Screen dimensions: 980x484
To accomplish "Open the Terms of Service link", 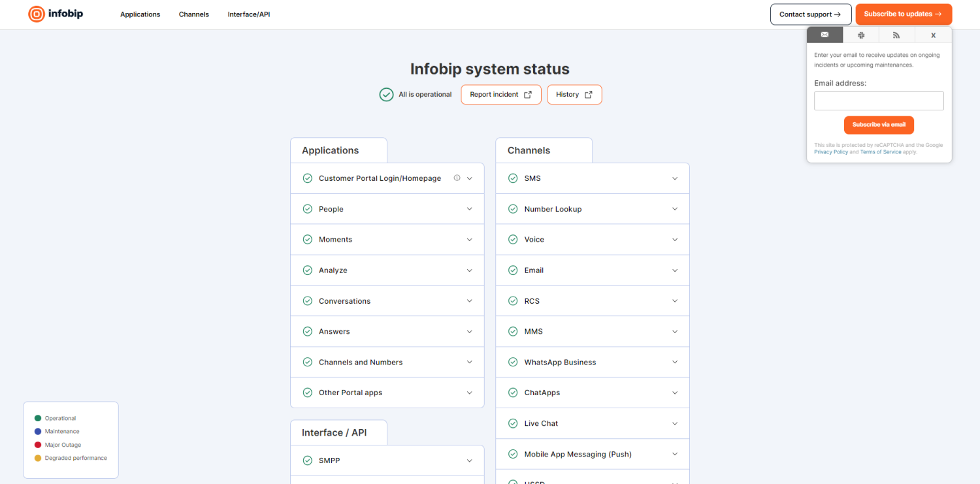I will click(x=880, y=152).
